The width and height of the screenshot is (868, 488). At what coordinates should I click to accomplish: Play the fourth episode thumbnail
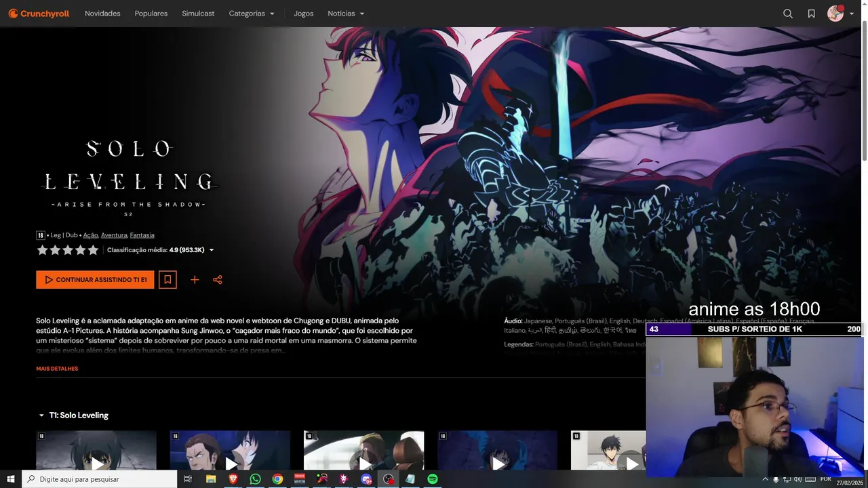[497, 451]
